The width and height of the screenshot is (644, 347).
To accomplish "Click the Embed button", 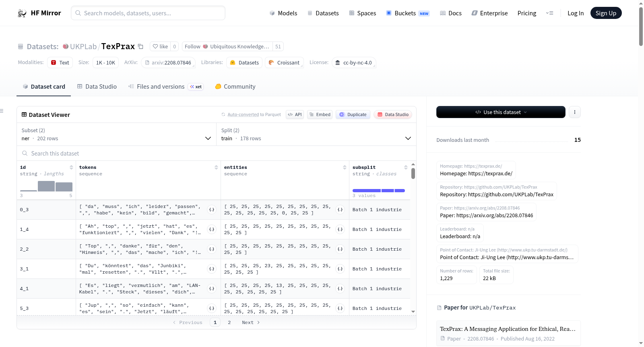I will 320,114.
